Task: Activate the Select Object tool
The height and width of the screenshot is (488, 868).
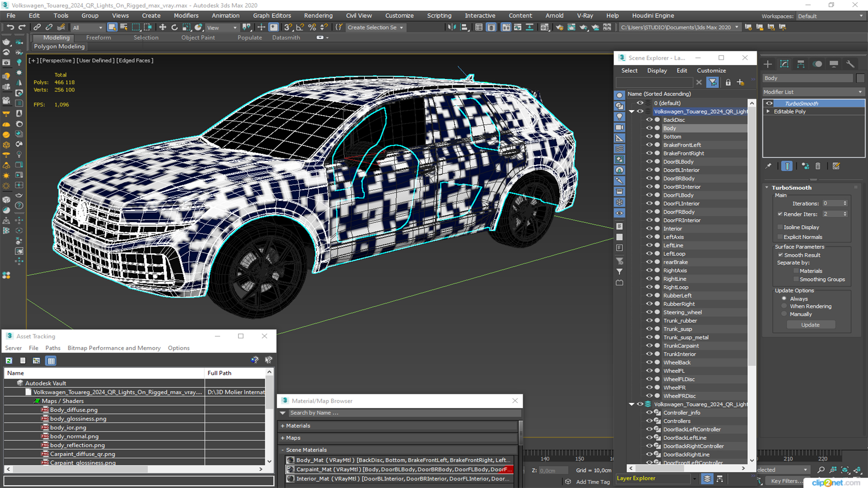Action: click(x=112, y=28)
